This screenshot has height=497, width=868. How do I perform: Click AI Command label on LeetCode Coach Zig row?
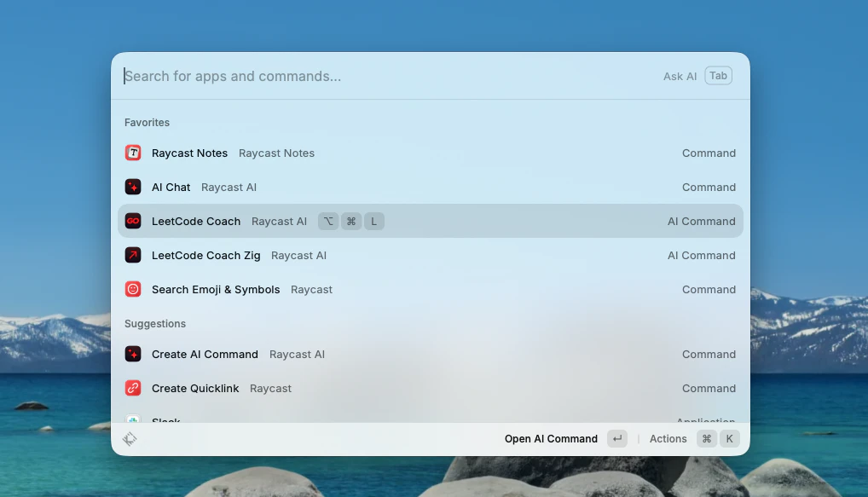[x=702, y=255]
